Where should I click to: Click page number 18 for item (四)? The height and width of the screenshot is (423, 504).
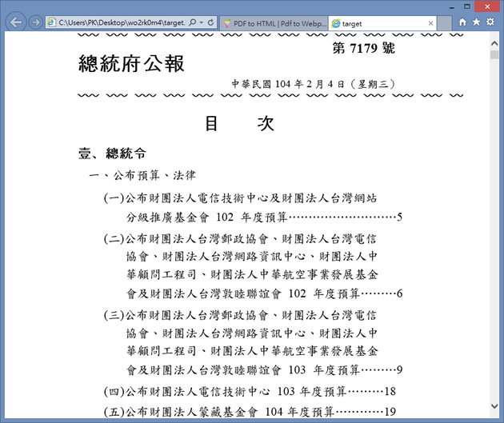tap(390, 392)
